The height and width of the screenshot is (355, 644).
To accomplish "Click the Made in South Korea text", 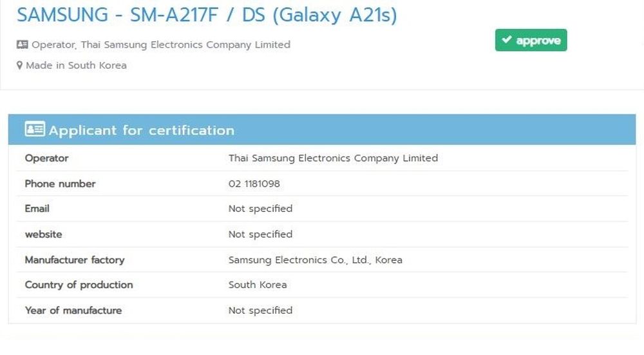I will (x=76, y=66).
